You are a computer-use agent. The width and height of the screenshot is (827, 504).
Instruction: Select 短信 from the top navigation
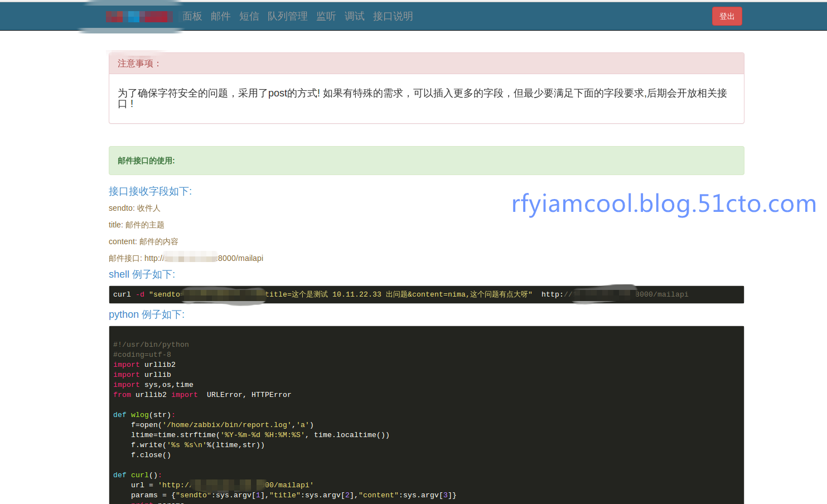[x=249, y=17]
